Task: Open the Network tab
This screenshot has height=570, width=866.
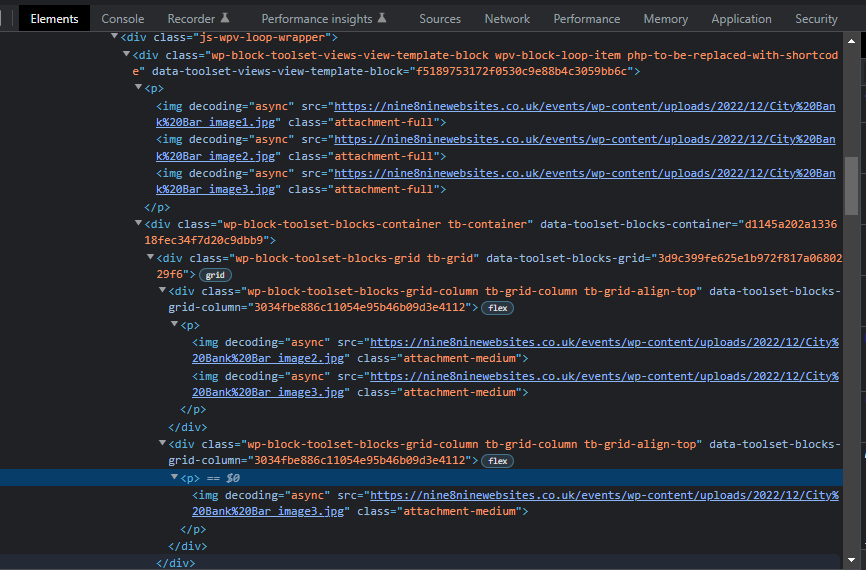Action: coord(507,18)
